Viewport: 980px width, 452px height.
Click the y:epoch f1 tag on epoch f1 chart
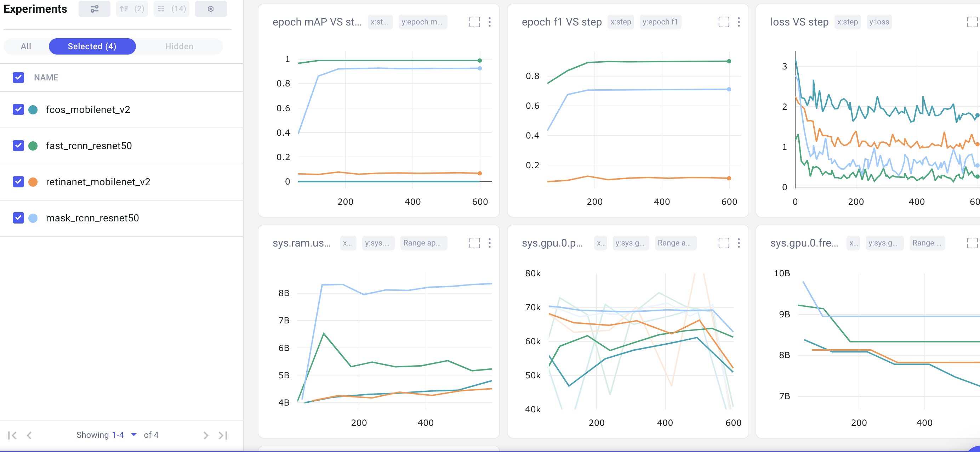coord(660,22)
